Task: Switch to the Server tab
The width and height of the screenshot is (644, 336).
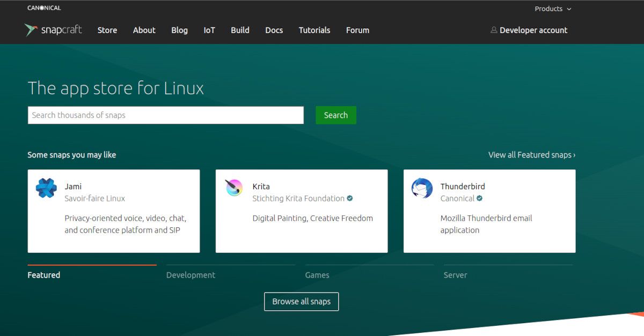Action: click(456, 275)
